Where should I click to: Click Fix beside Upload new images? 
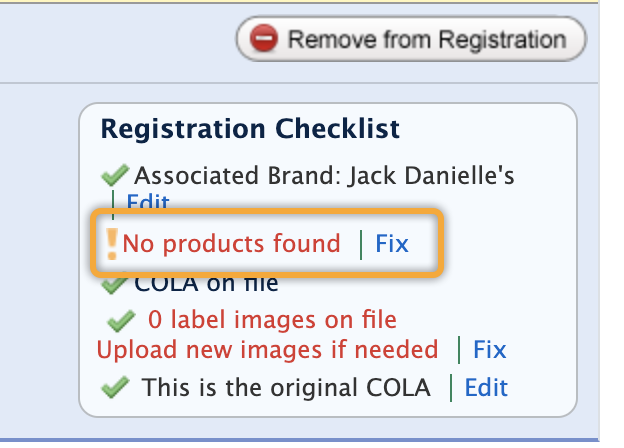point(489,350)
